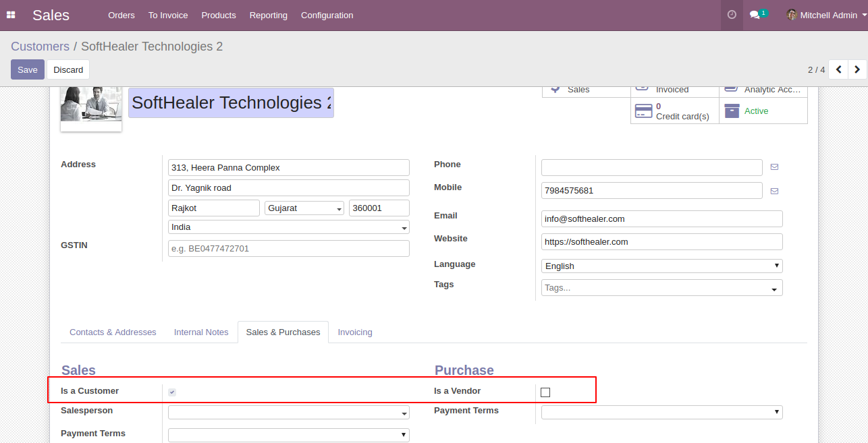Open the India country dropdown
Viewport: 868px width, 443px height.
289,227
